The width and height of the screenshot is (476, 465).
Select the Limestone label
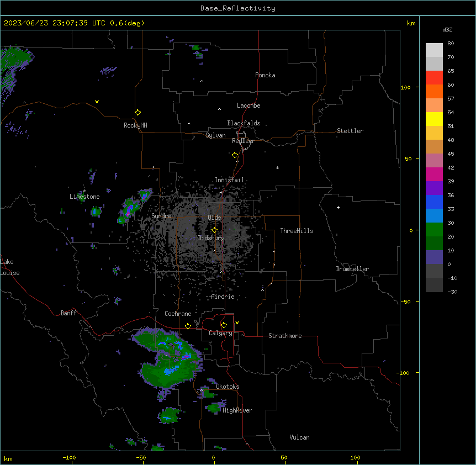[x=84, y=197]
